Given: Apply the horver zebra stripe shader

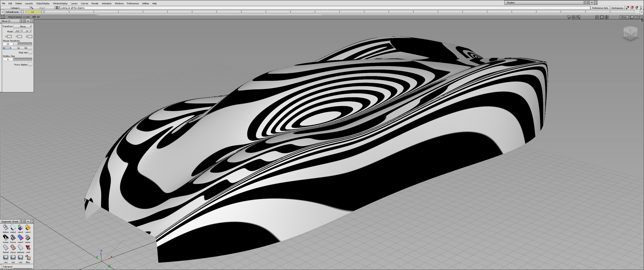Looking at the screenshot, I should 13,237.
